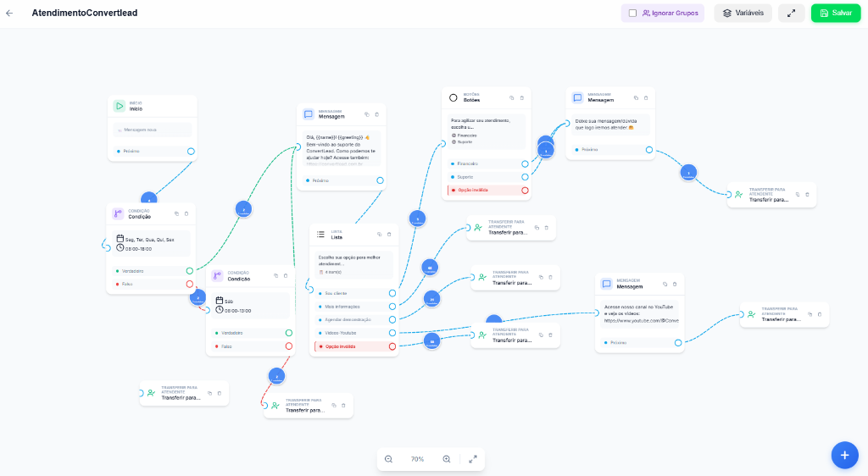Go back using the left arrow

(9, 14)
